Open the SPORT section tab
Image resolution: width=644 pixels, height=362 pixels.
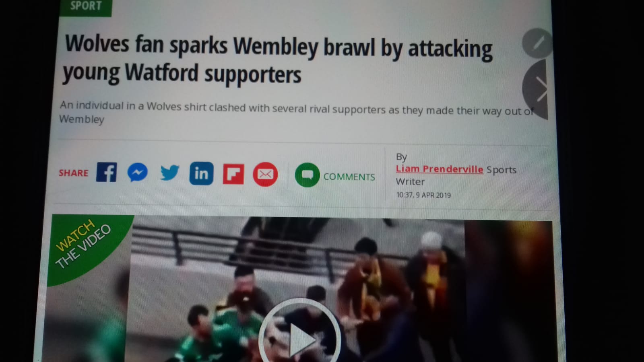coord(85,7)
